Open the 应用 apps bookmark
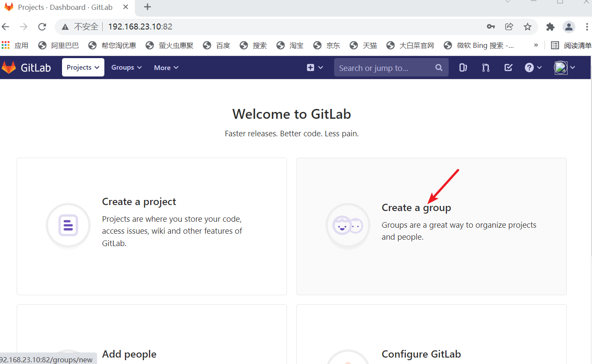Viewport: 592px width, 364px height. [15, 45]
